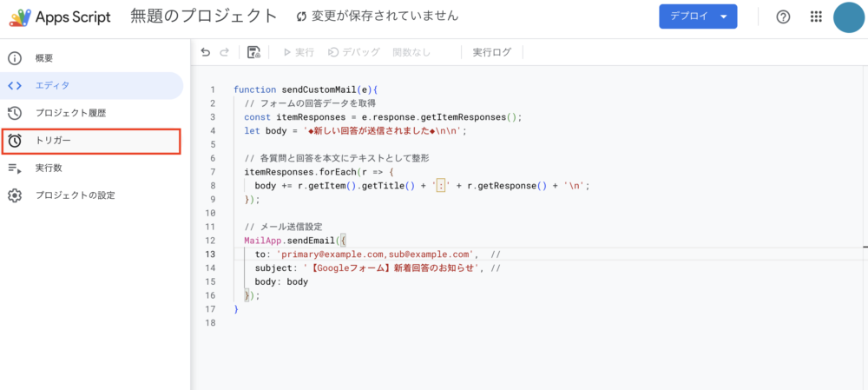Open the account avatar circle
Image resolution: width=868 pixels, height=390 pixels.
click(x=849, y=17)
